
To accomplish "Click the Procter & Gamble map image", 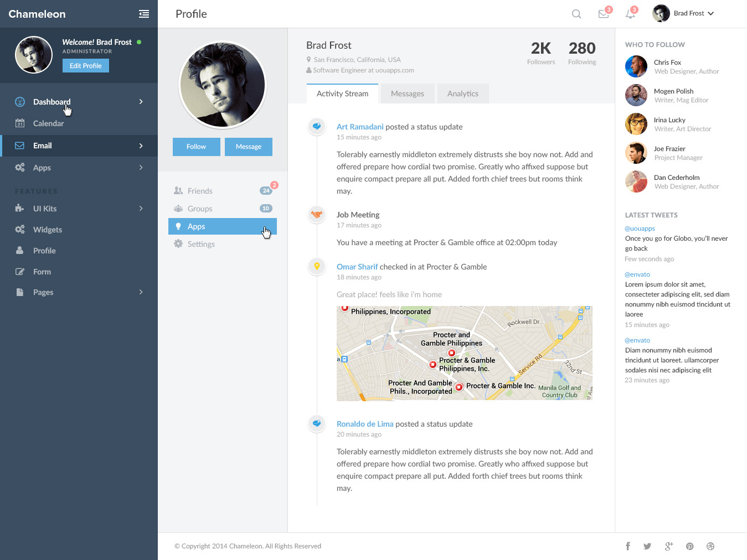I will click(x=464, y=353).
